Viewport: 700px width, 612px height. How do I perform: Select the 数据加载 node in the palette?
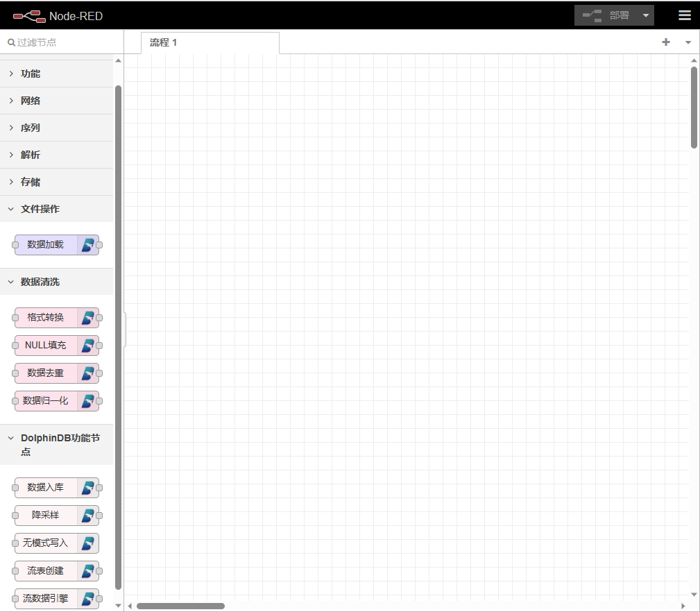click(x=56, y=244)
